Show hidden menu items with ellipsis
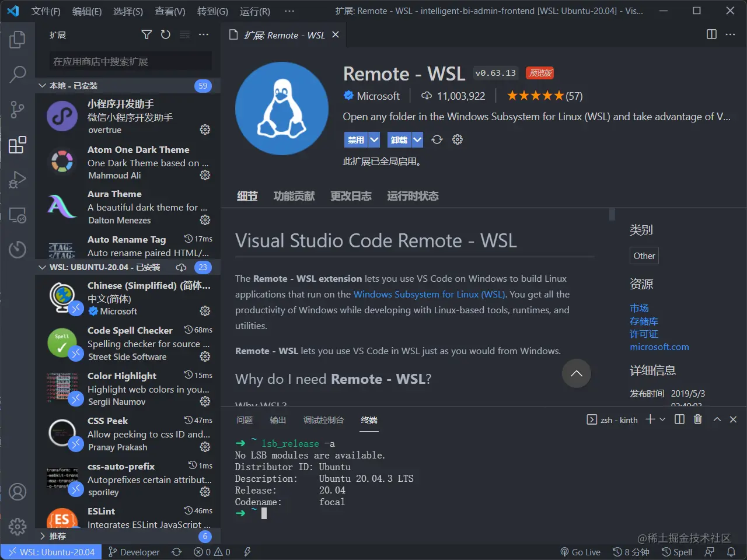This screenshot has width=747, height=560. click(289, 11)
